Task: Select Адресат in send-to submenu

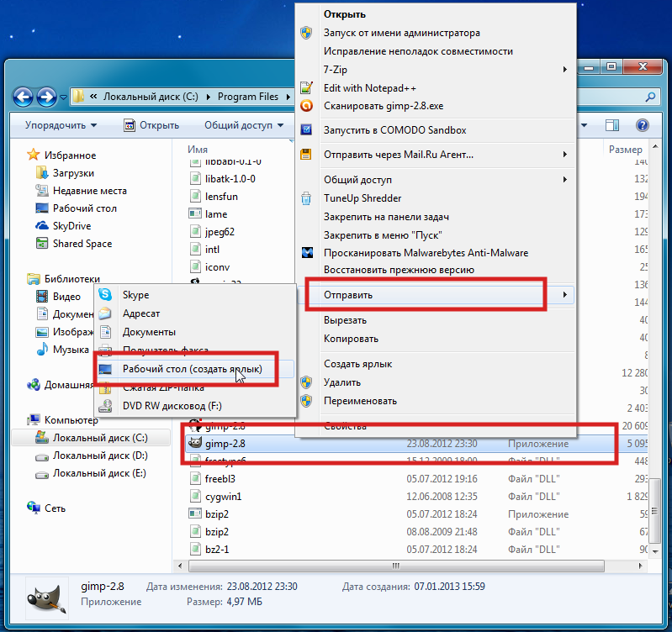Action: pos(195,313)
